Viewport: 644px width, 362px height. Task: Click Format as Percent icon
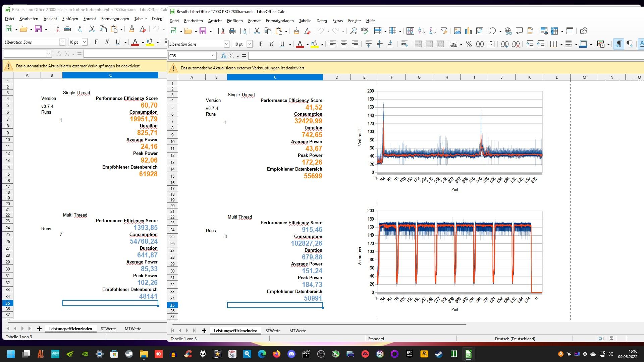pos(469,44)
